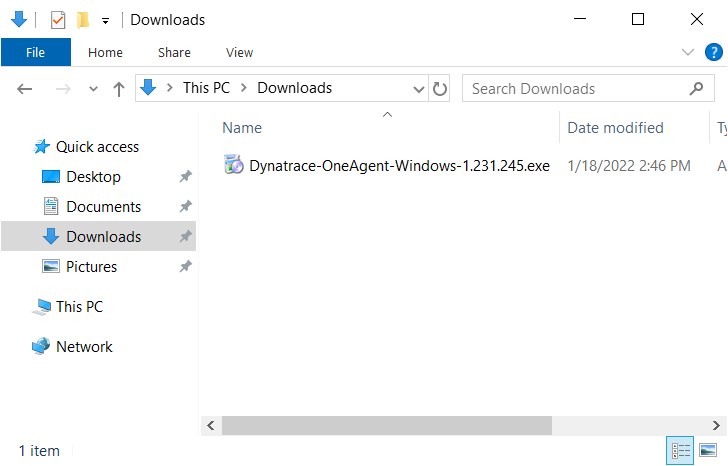Click the pin icon beside Pictures
This screenshot has width=728, height=466.
pyautogui.click(x=185, y=266)
